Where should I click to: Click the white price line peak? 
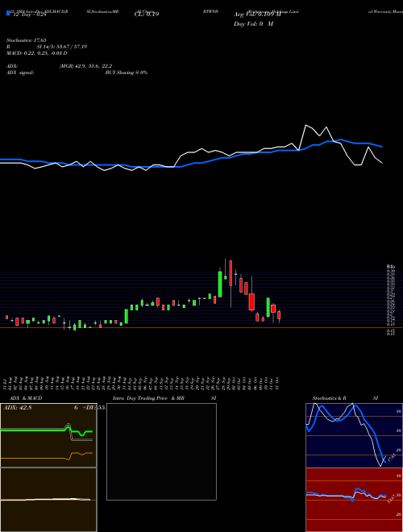tap(306, 126)
